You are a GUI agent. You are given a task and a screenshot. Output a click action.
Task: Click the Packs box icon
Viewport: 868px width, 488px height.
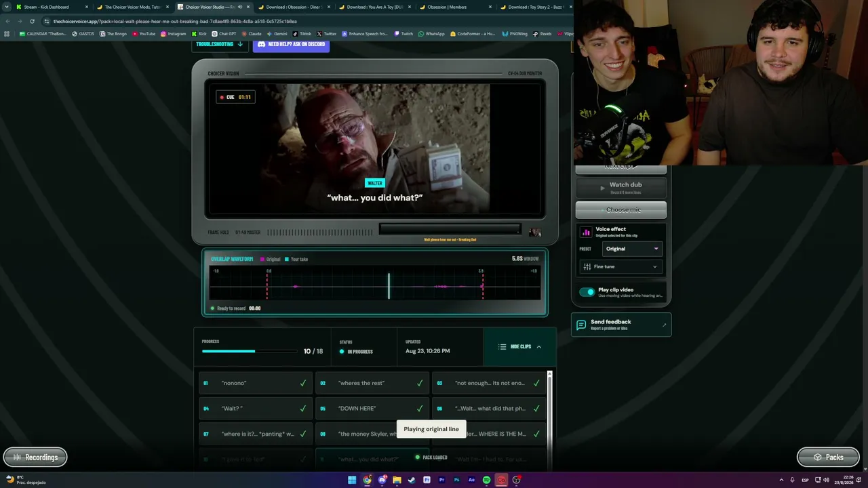click(818, 457)
